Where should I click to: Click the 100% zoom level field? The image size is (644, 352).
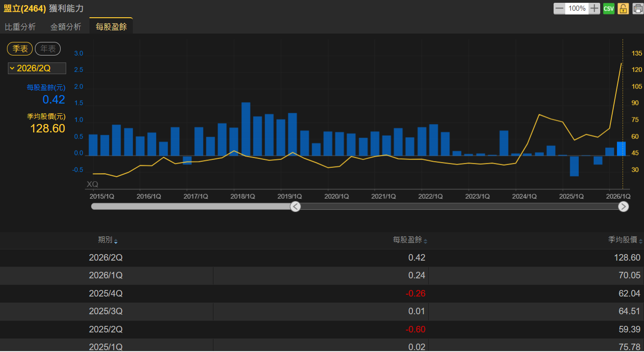pyautogui.click(x=577, y=8)
